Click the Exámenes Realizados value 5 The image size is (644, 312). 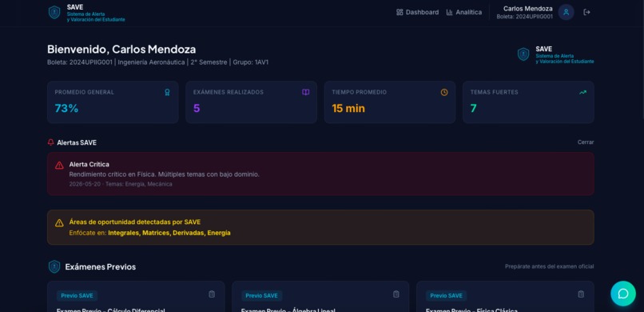(197, 109)
